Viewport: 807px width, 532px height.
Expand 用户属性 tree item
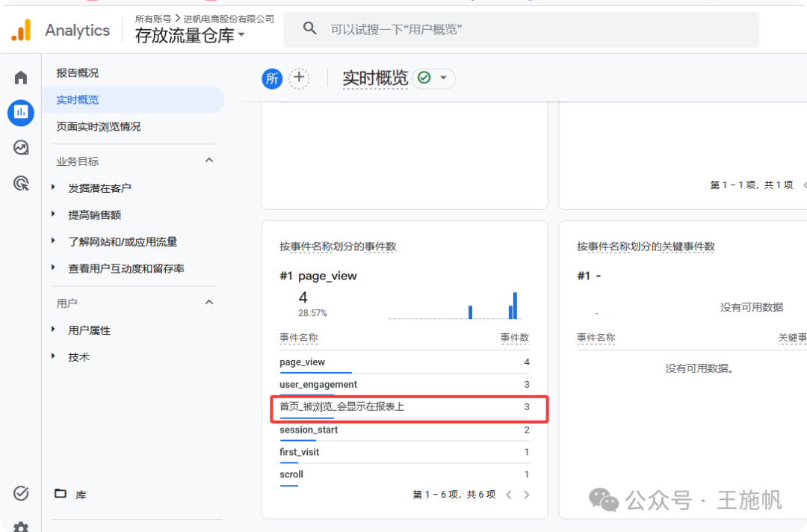(x=53, y=330)
